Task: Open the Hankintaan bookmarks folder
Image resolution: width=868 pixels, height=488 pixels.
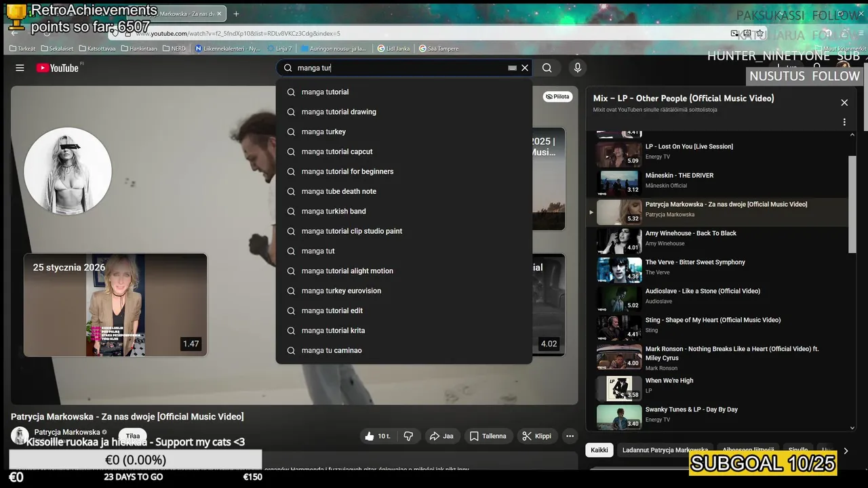Action: point(139,49)
